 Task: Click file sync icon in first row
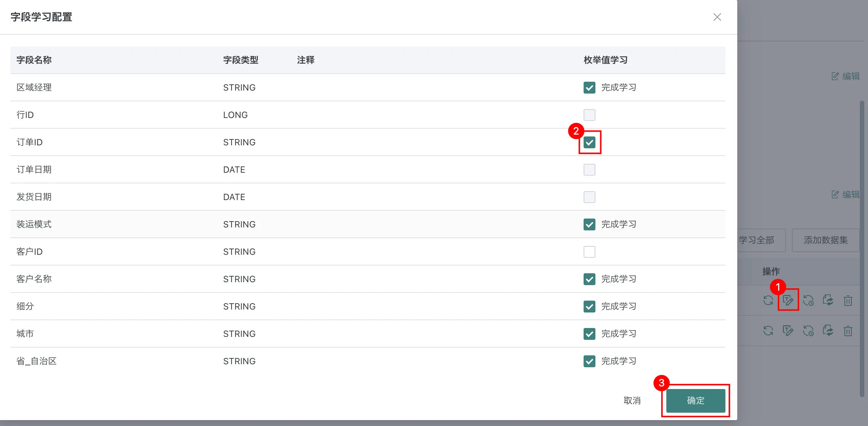point(828,300)
